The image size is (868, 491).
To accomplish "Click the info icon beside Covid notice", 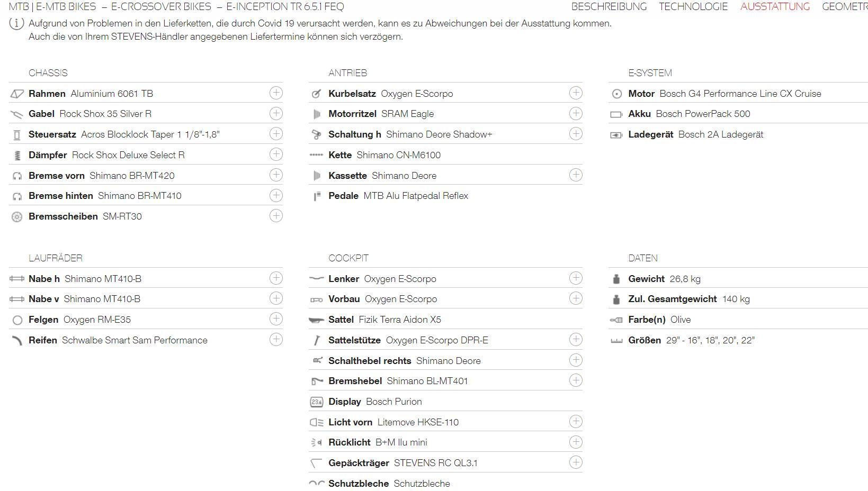I will click(16, 24).
